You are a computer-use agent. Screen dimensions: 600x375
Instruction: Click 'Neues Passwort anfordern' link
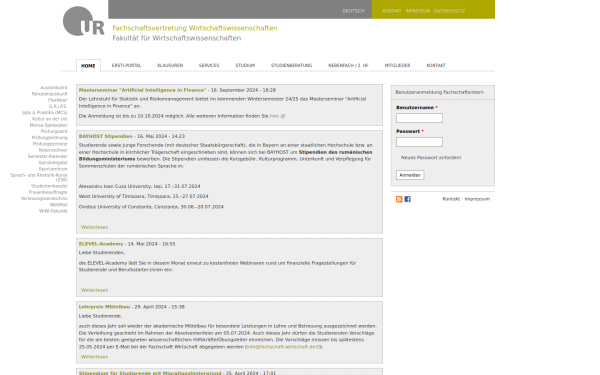[431, 158]
